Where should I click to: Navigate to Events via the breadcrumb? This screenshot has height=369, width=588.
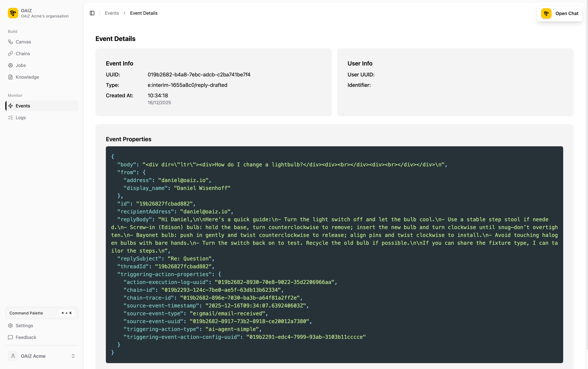(x=112, y=13)
